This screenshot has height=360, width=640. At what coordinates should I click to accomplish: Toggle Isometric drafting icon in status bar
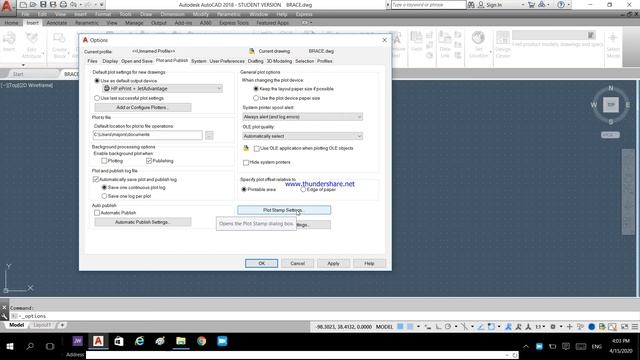(x=464, y=327)
